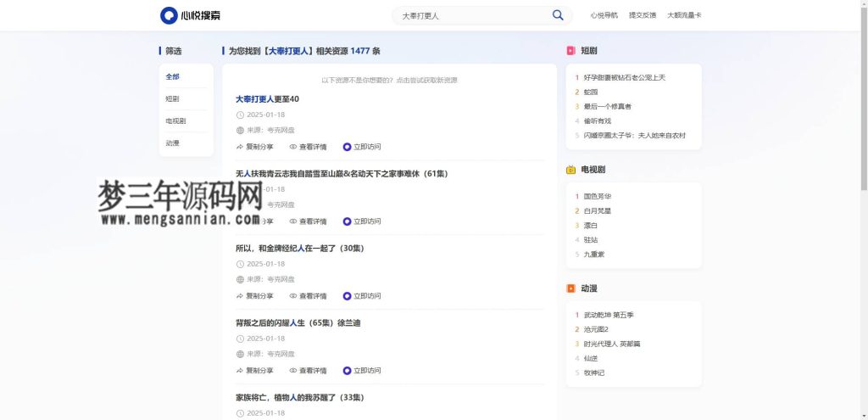Click clock icon under 金牌经纪人 result
868x420 pixels.
pyautogui.click(x=240, y=264)
